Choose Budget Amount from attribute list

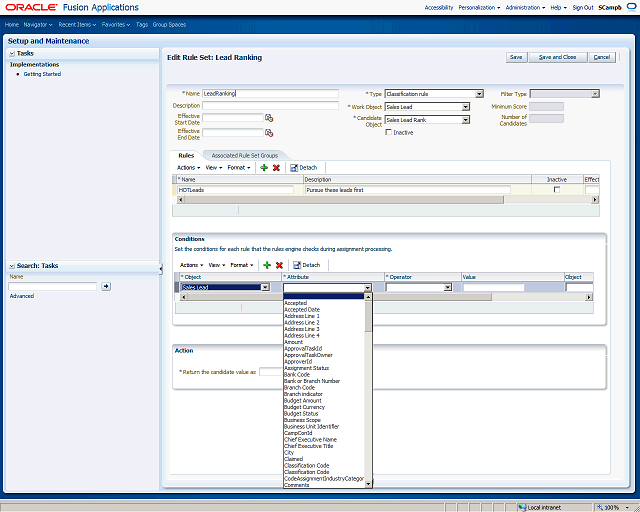coord(302,401)
